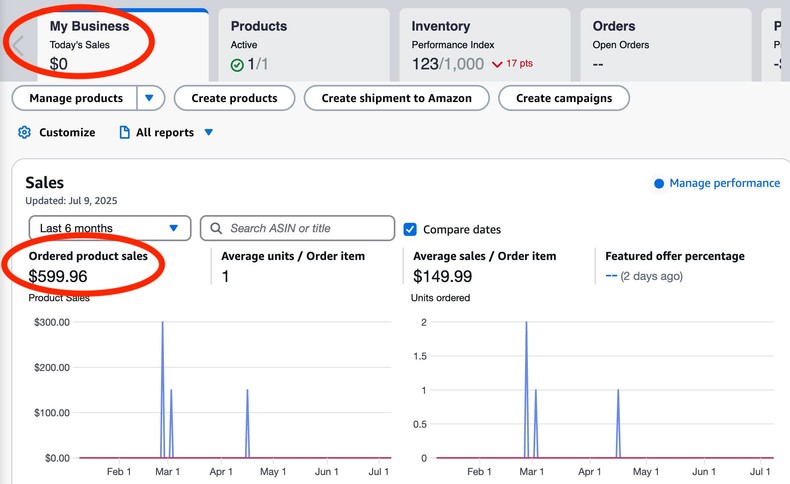This screenshot has width=790, height=484.
Task: Open the Manage performance link
Action: click(724, 183)
